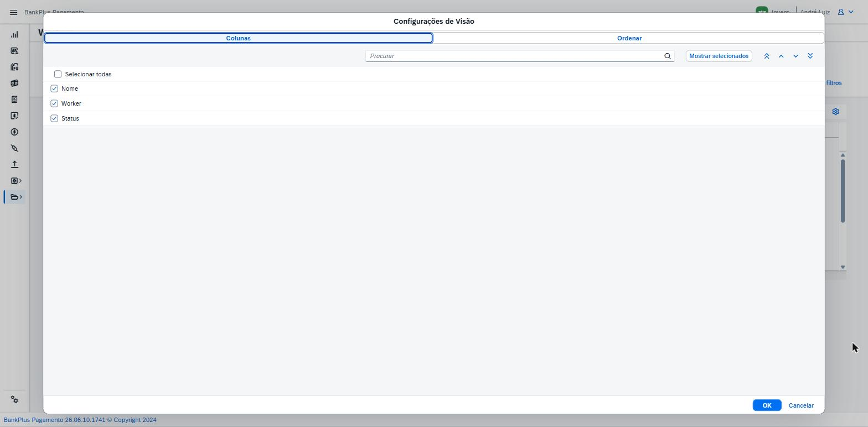
Task: Toggle the Selecionar todas checkbox
Action: click(58, 74)
